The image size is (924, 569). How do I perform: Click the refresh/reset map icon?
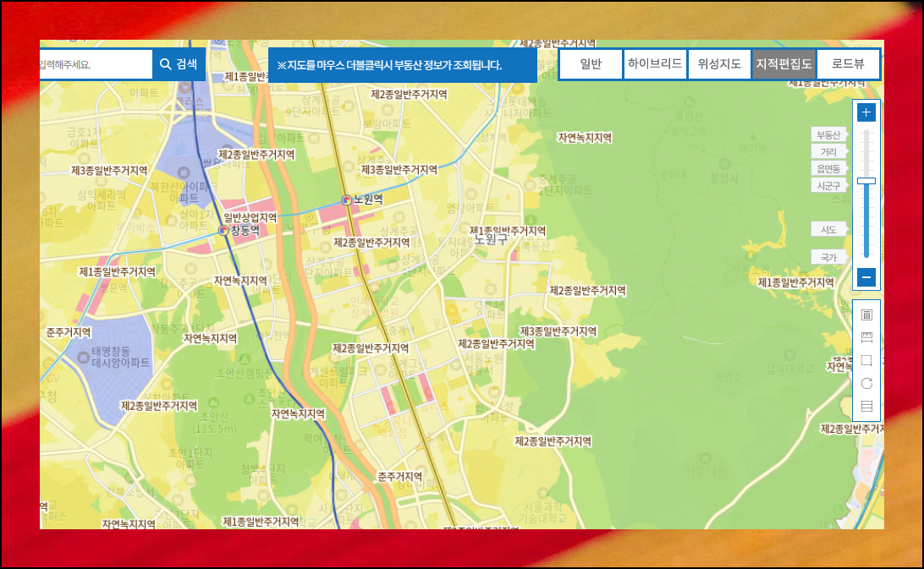(x=866, y=384)
